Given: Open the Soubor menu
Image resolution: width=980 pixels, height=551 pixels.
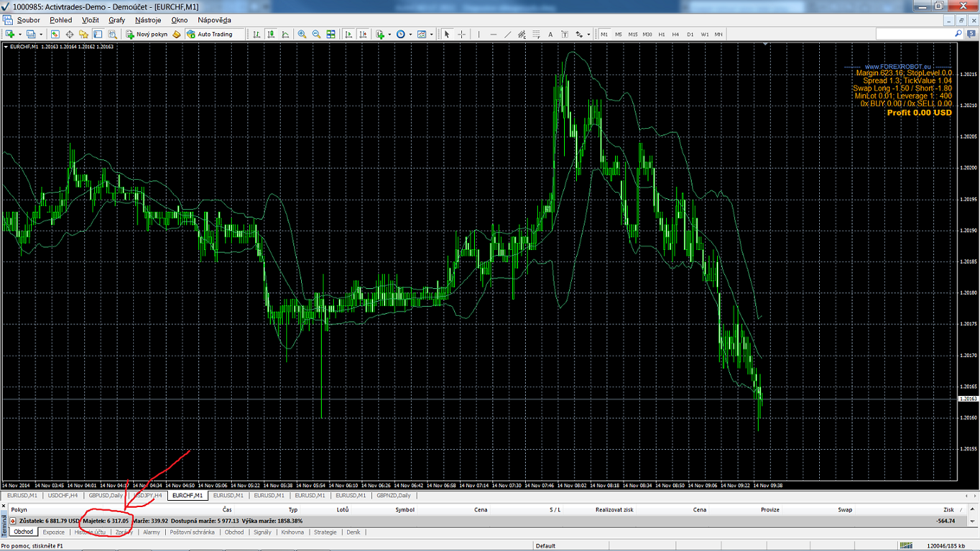Looking at the screenshot, I should click(28, 20).
